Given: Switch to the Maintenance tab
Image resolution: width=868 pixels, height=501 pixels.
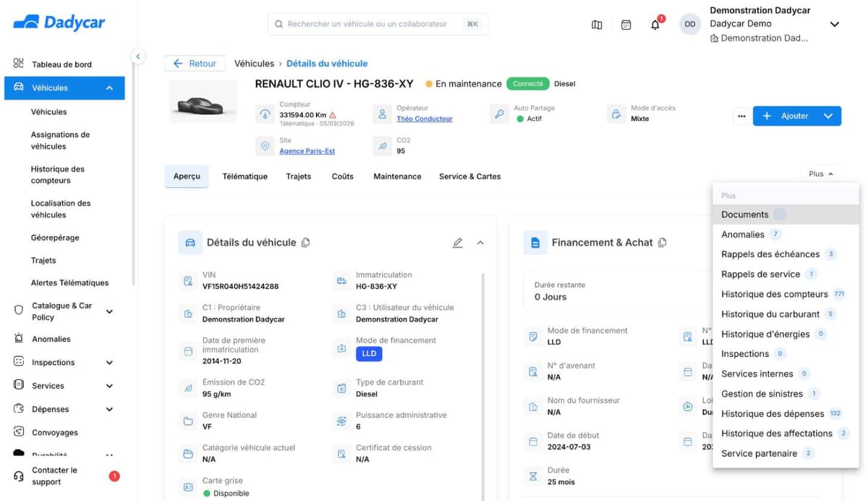Looking at the screenshot, I should 397,177.
